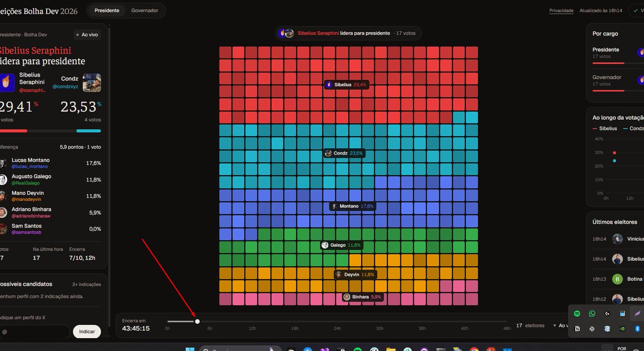
Task: Click the Ao vivo badge in left panel
Action: [x=87, y=35]
